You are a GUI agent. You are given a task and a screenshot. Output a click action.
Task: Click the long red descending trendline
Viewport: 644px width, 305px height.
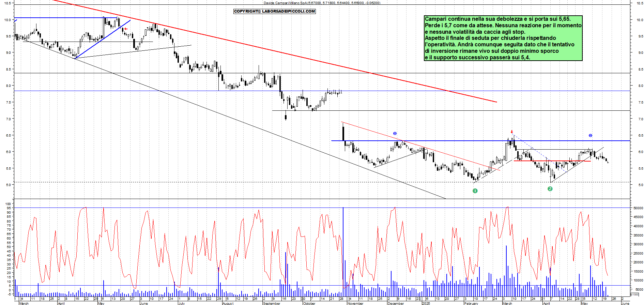click(x=275, y=51)
